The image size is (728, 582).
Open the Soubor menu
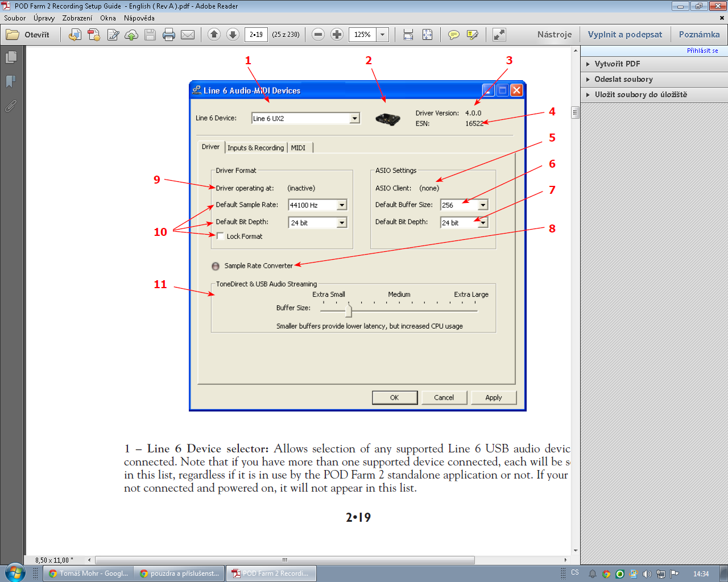point(15,18)
